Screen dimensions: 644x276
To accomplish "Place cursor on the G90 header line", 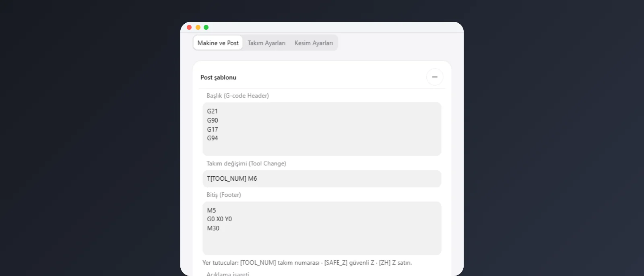I will pos(213,120).
